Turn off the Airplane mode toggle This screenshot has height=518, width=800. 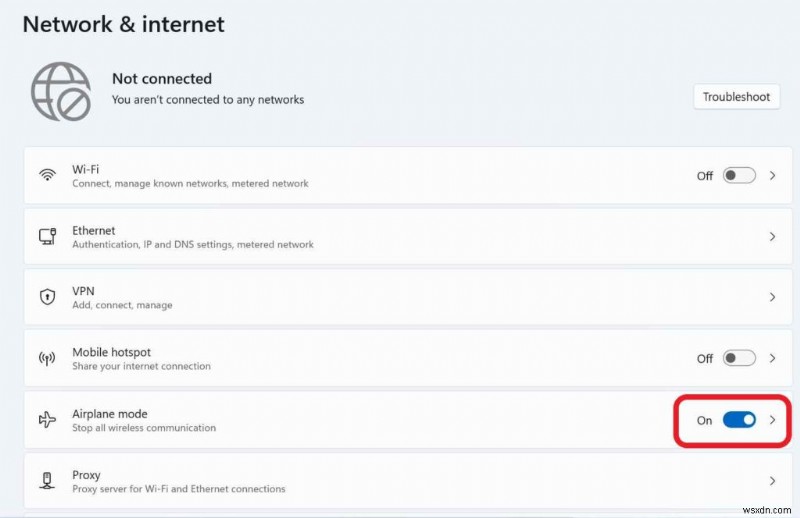tap(739, 420)
